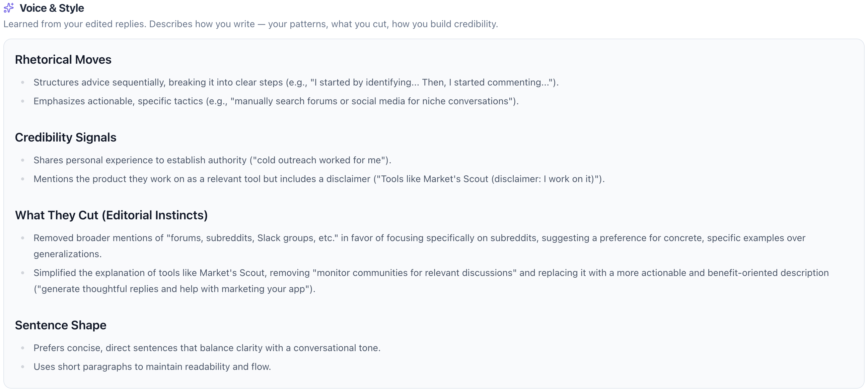Click the bullet dot before "Prefers concise, direct sentences"
Screen dimensions: 868x391
point(22,348)
